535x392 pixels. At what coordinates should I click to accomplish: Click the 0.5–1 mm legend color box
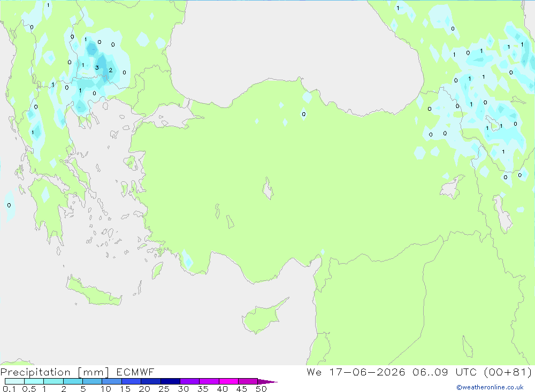(x=34, y=381)
